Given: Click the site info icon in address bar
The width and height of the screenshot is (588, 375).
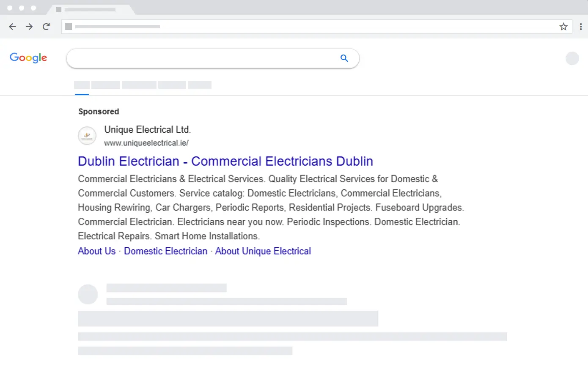Looking at the screenshot, I should point(69,26).
